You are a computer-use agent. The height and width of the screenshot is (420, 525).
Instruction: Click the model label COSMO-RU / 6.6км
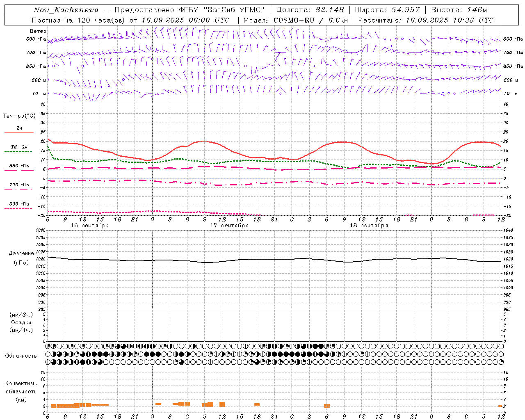click(x=310, y=20)
